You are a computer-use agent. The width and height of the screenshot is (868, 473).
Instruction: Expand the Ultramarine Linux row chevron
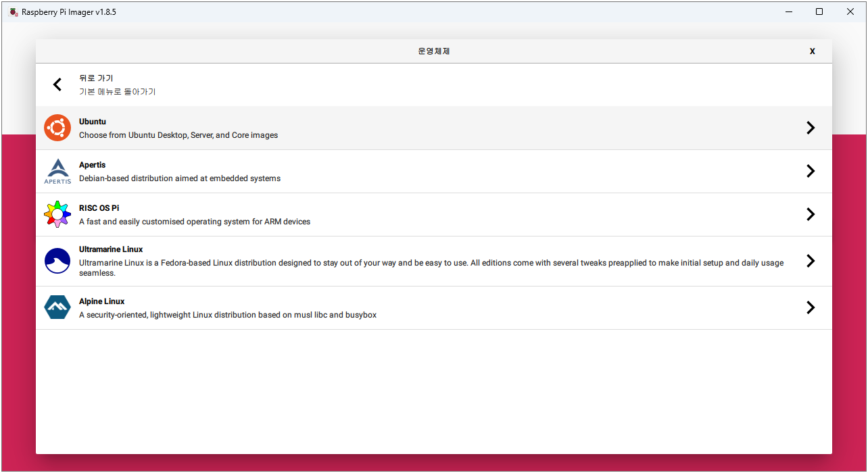pyautogui.click(x=811, y=261)
